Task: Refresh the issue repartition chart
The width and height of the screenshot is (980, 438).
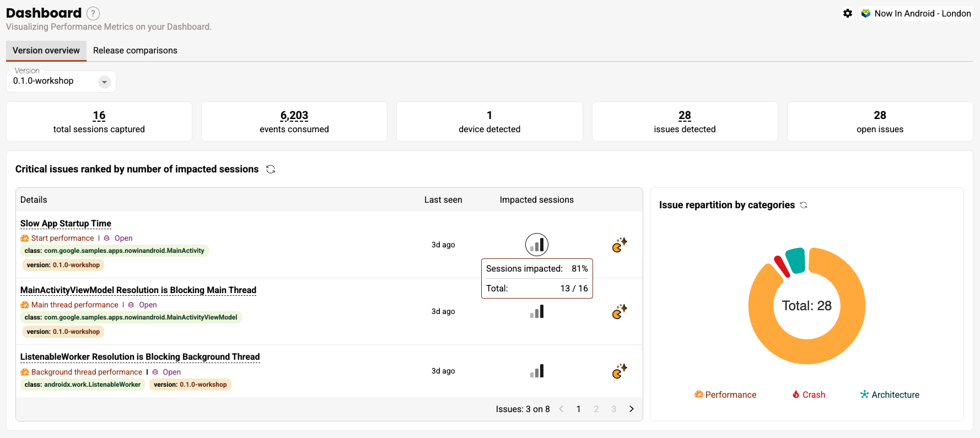Action: [x=804, y=205]
